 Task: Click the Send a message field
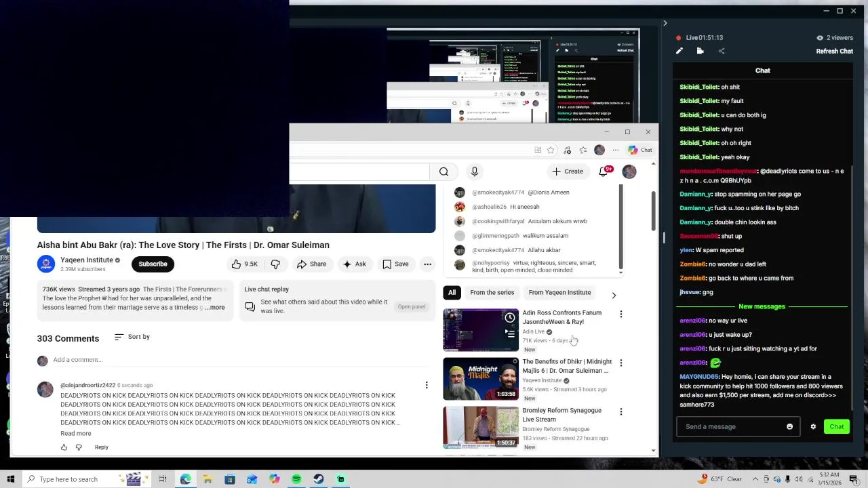click(732, 427)
